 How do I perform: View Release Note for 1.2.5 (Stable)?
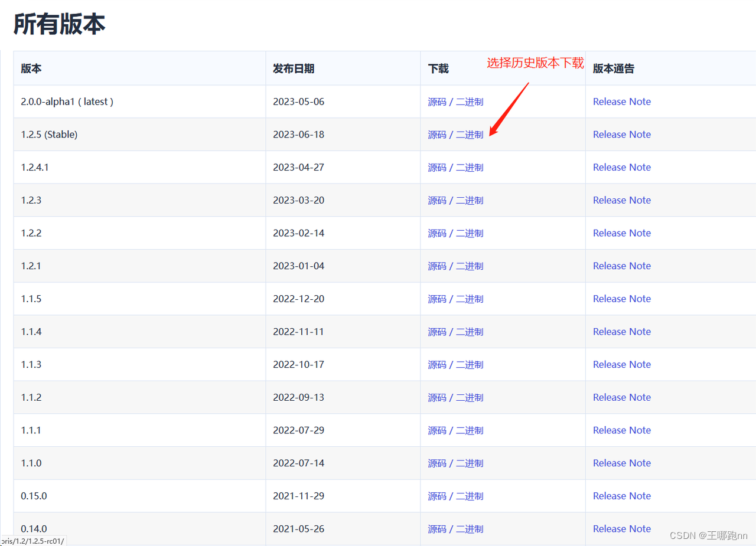pyautogui.click(x=622, y=135)
